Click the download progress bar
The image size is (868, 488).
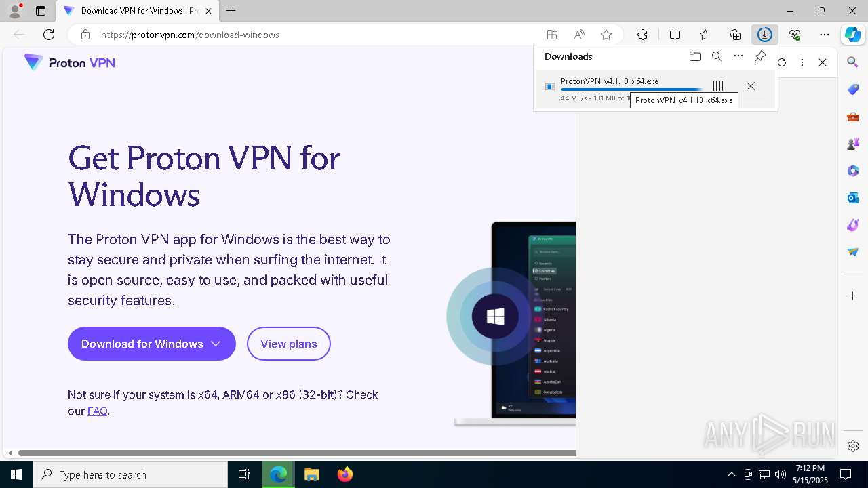pos(632,89)
